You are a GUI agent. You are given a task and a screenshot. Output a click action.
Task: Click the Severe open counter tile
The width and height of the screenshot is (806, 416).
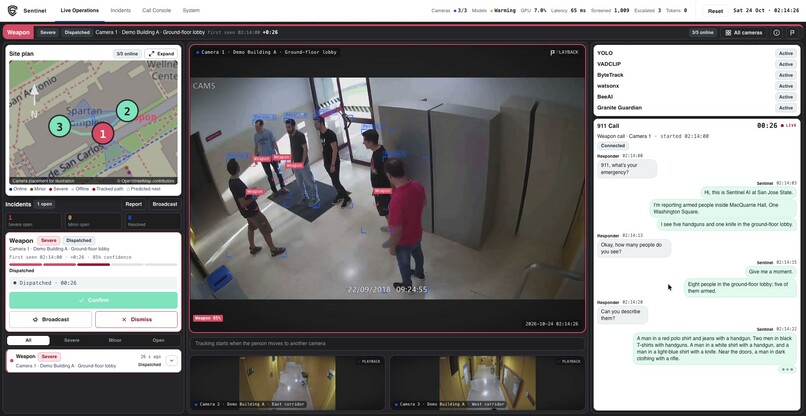(x=34, y=221)
